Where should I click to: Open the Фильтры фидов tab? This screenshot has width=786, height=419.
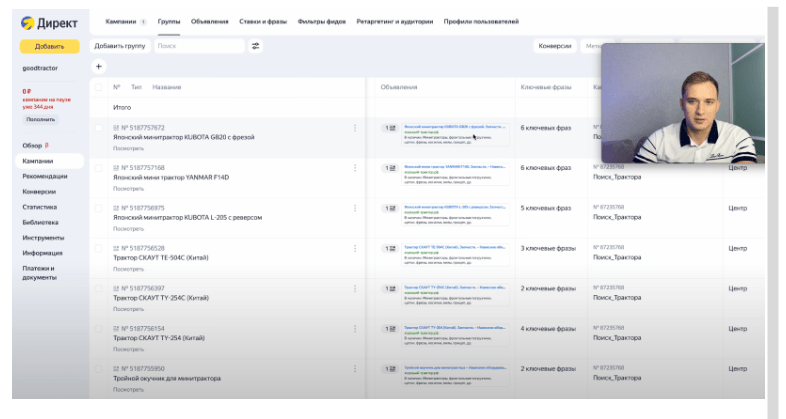coord(322,22)
